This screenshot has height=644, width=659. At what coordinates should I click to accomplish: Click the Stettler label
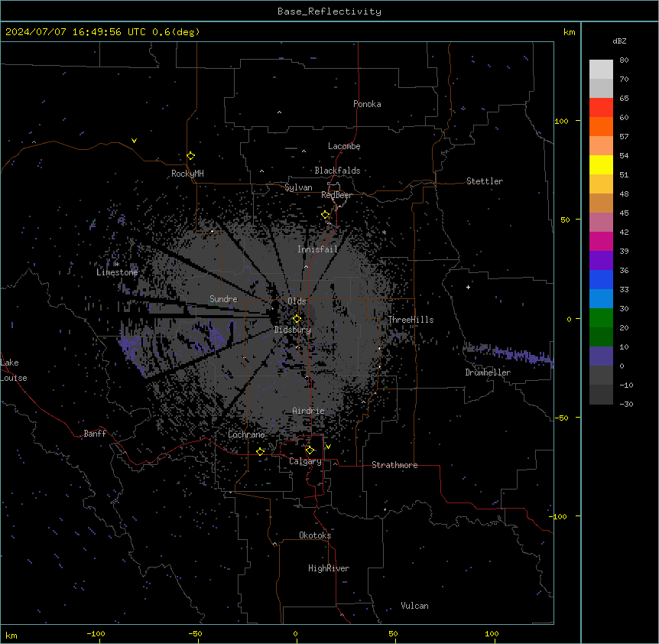484,181
